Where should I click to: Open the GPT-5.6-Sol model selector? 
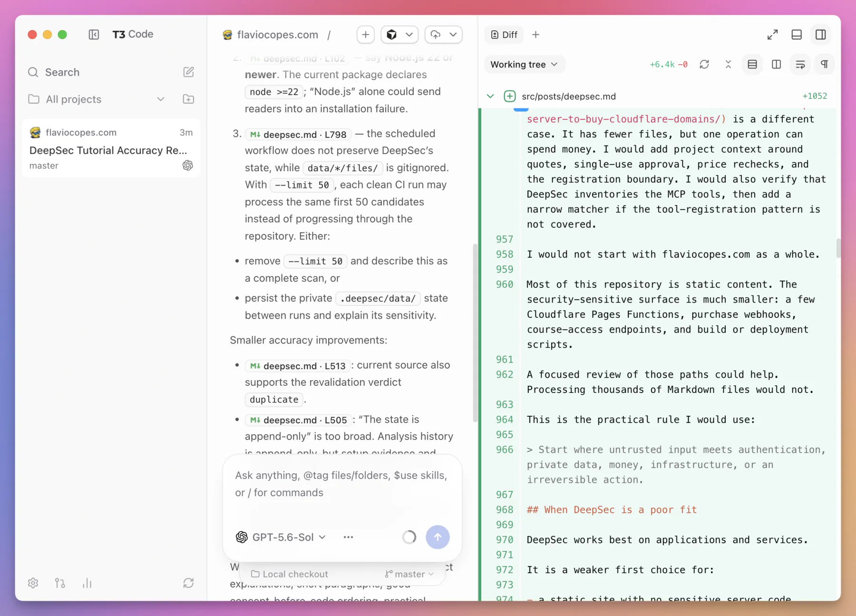pyautogui.click(x=281, y=537)
